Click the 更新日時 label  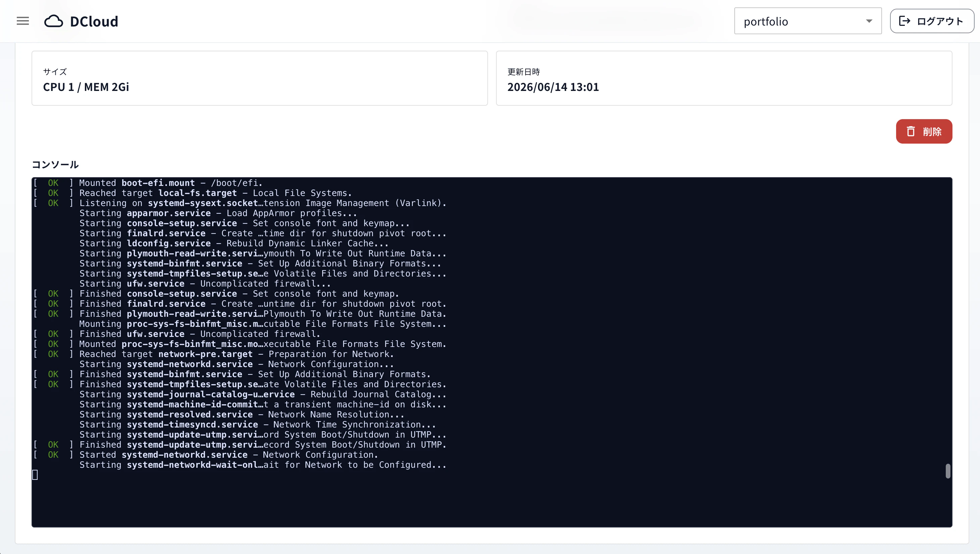point(524,71)
